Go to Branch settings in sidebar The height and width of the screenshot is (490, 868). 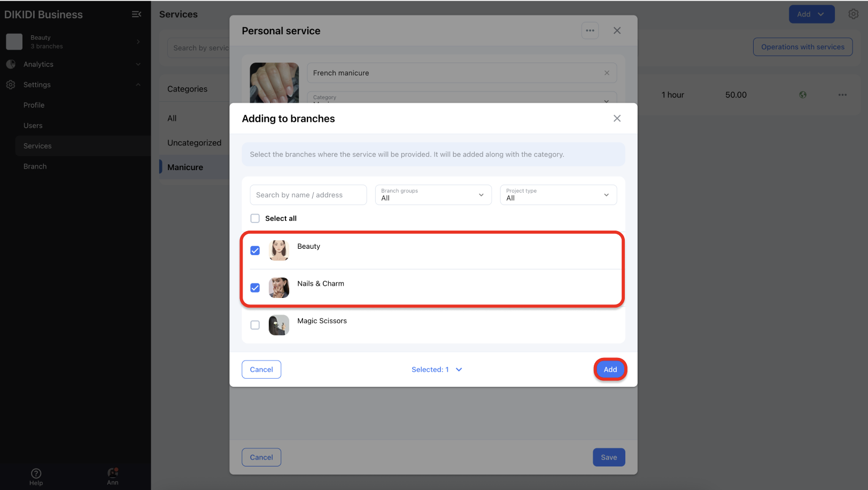click(x=35, y=166)
